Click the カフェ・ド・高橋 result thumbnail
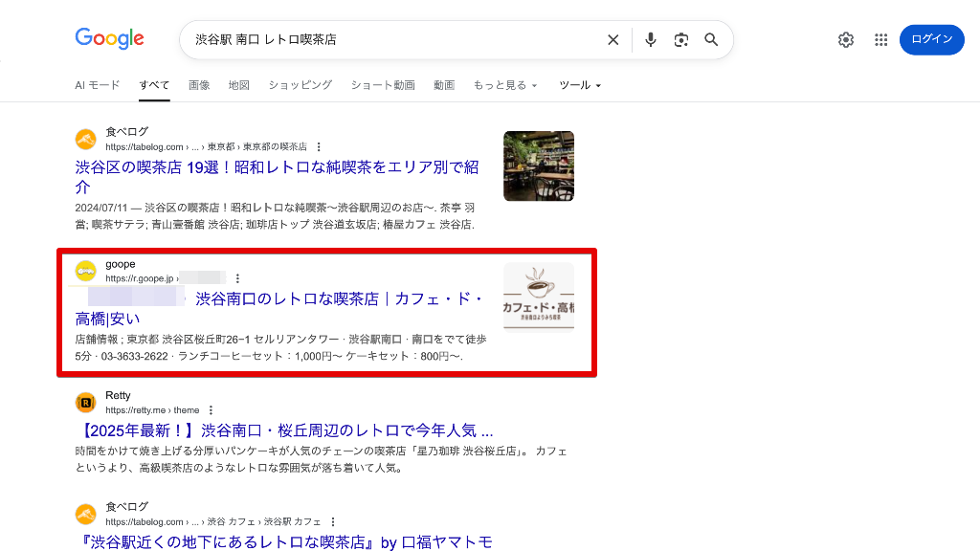Viewport: 980px width, 551px height. 539,298
